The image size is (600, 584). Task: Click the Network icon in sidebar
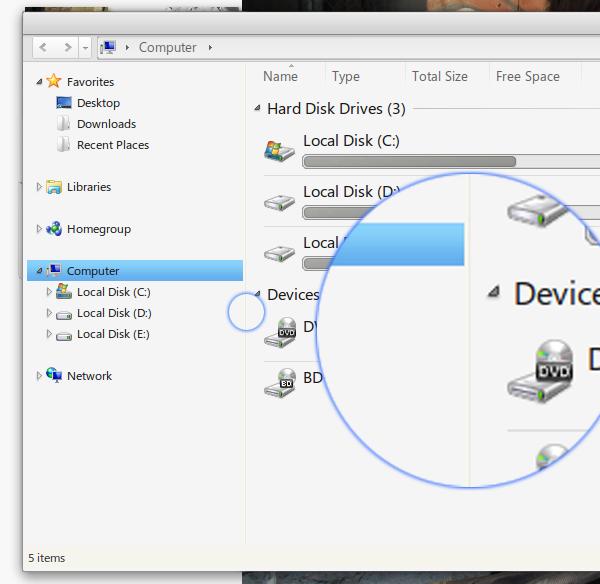point(54,375)
